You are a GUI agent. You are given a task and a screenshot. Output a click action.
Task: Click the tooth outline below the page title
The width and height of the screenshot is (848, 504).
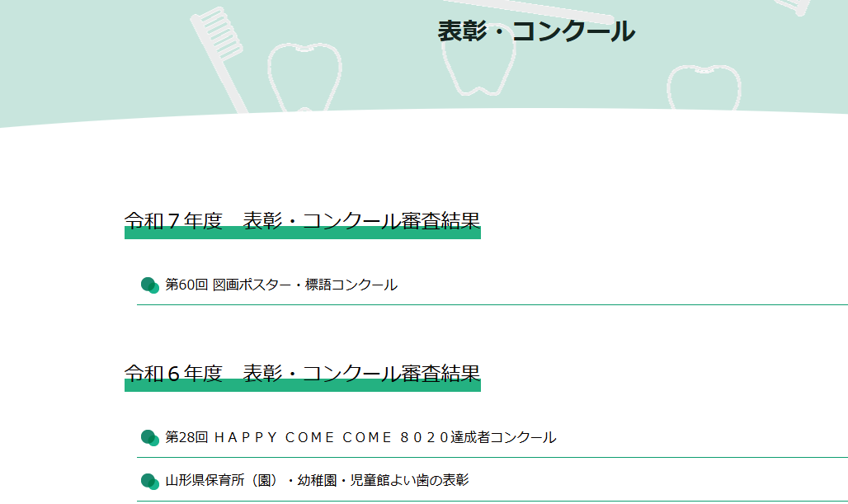click(x=478, y=70)
